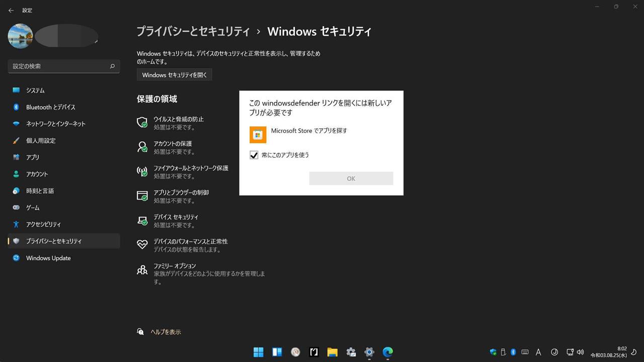Screen dimensions: 644x362
Task: Open Bluetooth とデバイス category
Action: [x=64, y=107]
